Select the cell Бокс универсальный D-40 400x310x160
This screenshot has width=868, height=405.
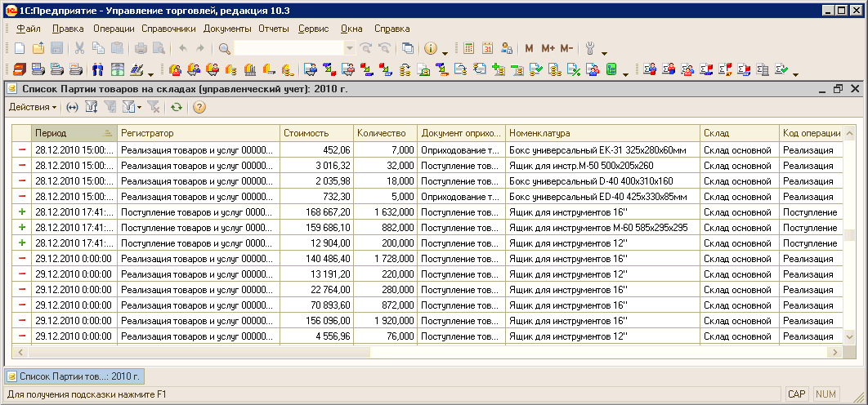[602, 181]
